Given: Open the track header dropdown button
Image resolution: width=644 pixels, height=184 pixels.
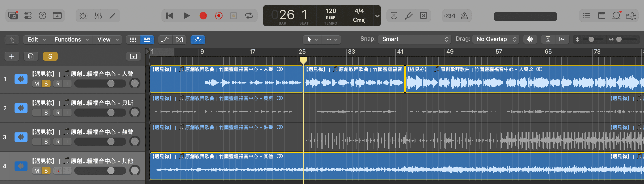Looking at the screenshot, I should pos(133,56).
